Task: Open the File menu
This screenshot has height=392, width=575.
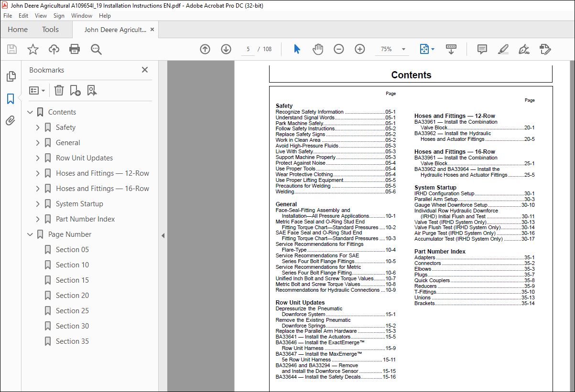Action: point(8,16)
